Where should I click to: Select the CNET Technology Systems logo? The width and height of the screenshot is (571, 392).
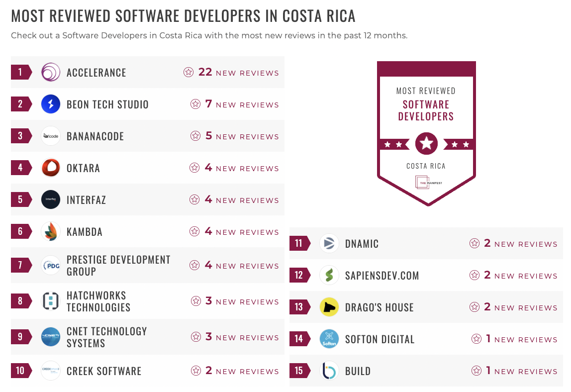[x=50, y=337]
